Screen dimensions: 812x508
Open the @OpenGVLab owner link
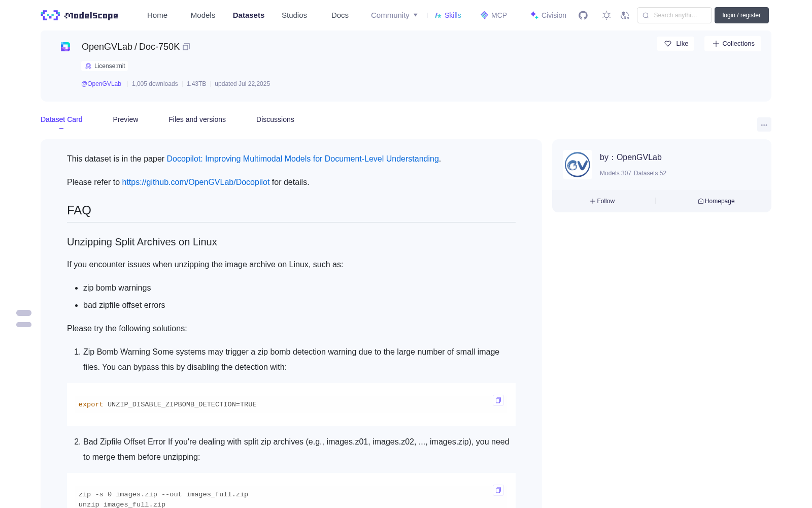click(x=101, y=84)
